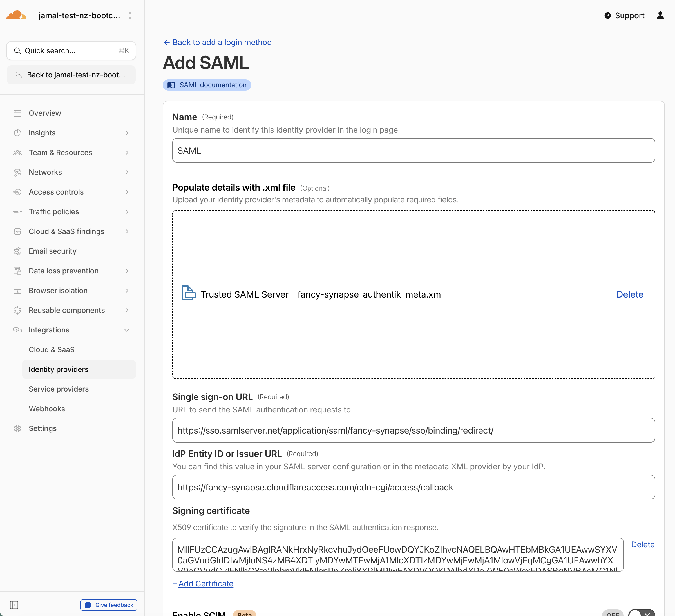Click the Insights pie chart icon
Screen dimensions: 675x616
(x=17, y=133)
